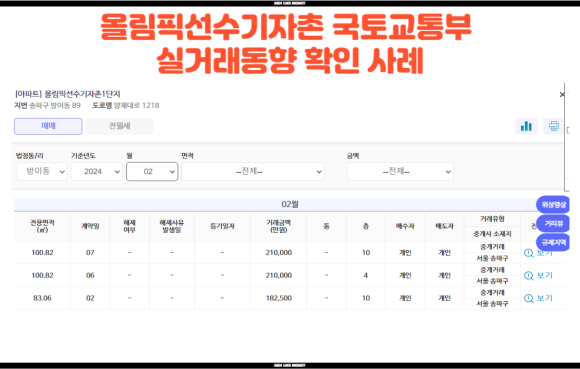Open 보기 link for the 4th floor transaction
The width and height of the screenshot is (580, 369).
point(544,275)
